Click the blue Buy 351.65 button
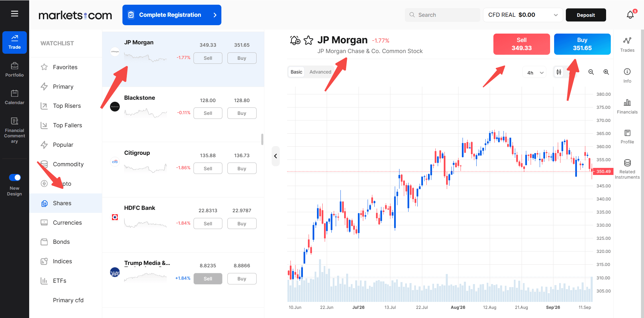 click(582, 44)
